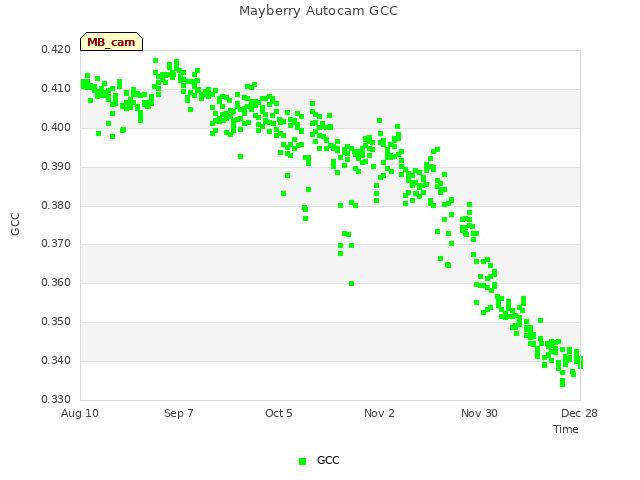Viewport: 640px width, 480px height.
Task: Click the GCC legend text label
Action: point(328,460)
